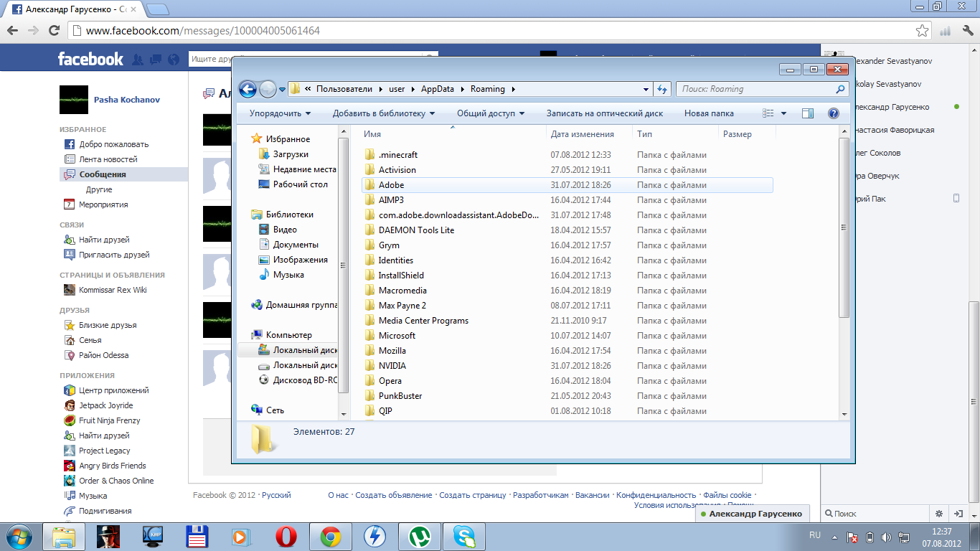The image size is (980, 551).
Task: Open recent locations dropdown beside the forward arrow
Action: click(282, 90)
